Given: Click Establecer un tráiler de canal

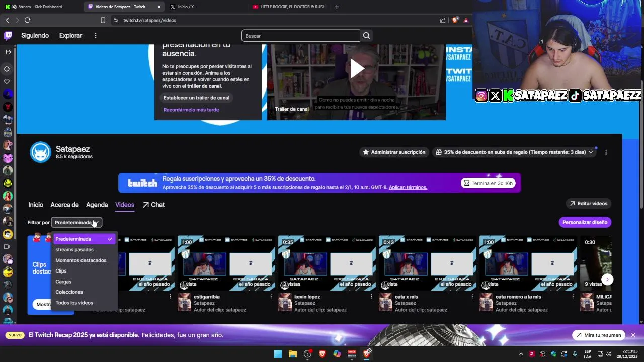Looking at the screenshot, I should (196, 98).
